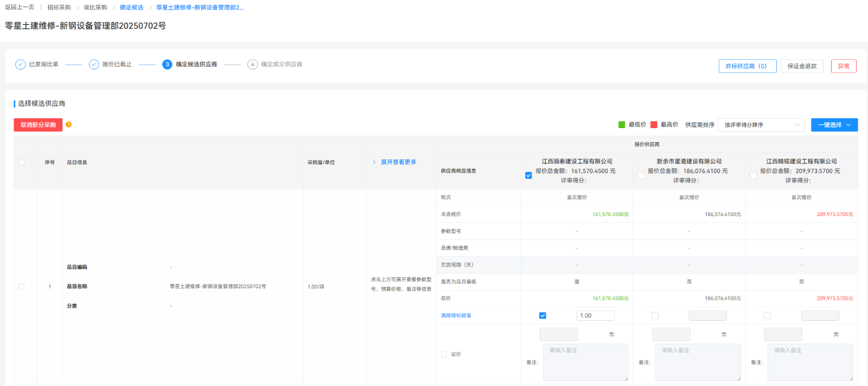868x386 pixels.
Task: Click the negotiated price field for 江西晴铭
Action: coord(783,334)
